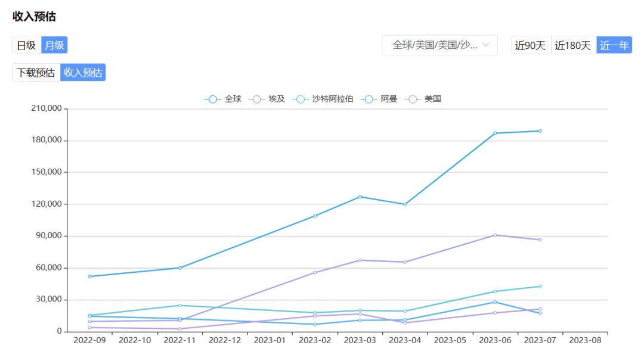Select the 月级 monthly view
The width and height of the screenshot is (644, 361).
click(x=54, y=45)
